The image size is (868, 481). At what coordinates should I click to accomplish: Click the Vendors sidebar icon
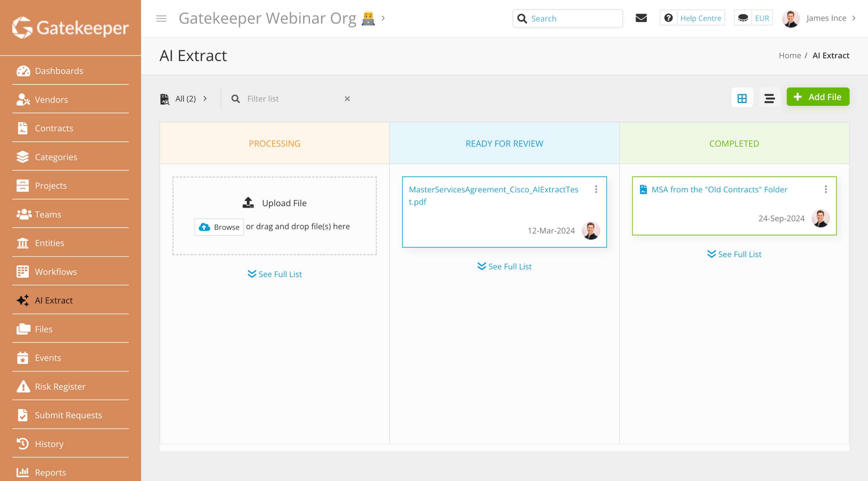[23, 99]
